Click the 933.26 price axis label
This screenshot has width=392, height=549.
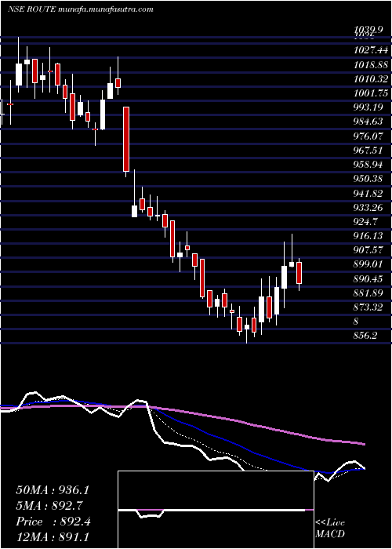(x=369, y=208)
